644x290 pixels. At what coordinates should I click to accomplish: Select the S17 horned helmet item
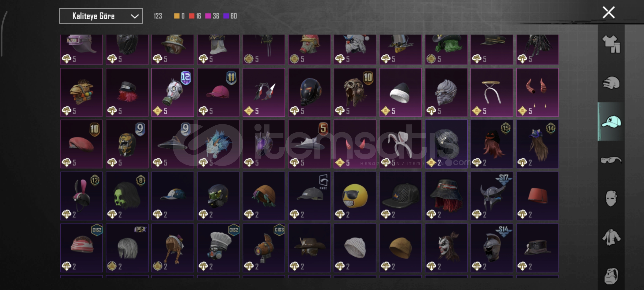point(492,196)
